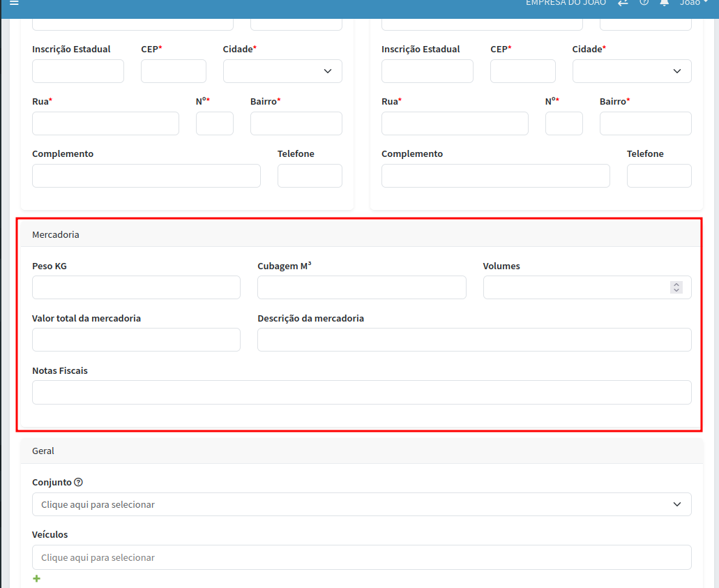Viewport: 719px width, 588px height.
Task: Open the hamburger sidebar menu
Action: pyautogui.click(x=14, y=3)
